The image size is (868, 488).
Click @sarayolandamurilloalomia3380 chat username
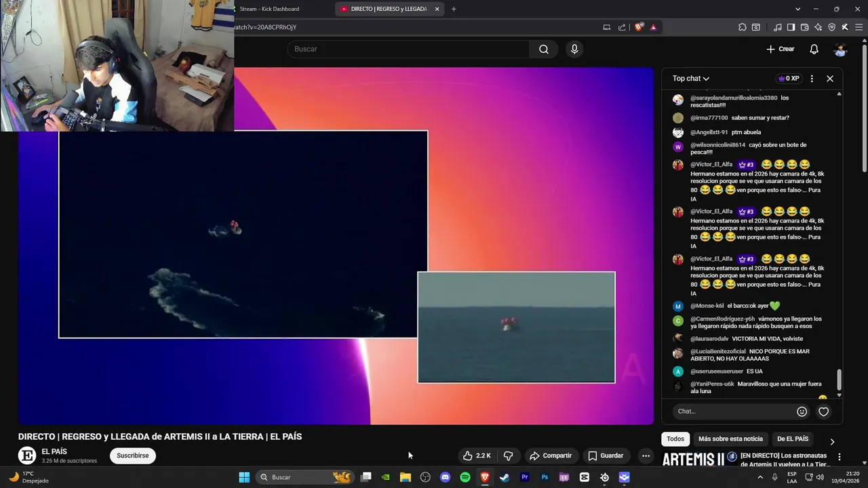(734, 98)
